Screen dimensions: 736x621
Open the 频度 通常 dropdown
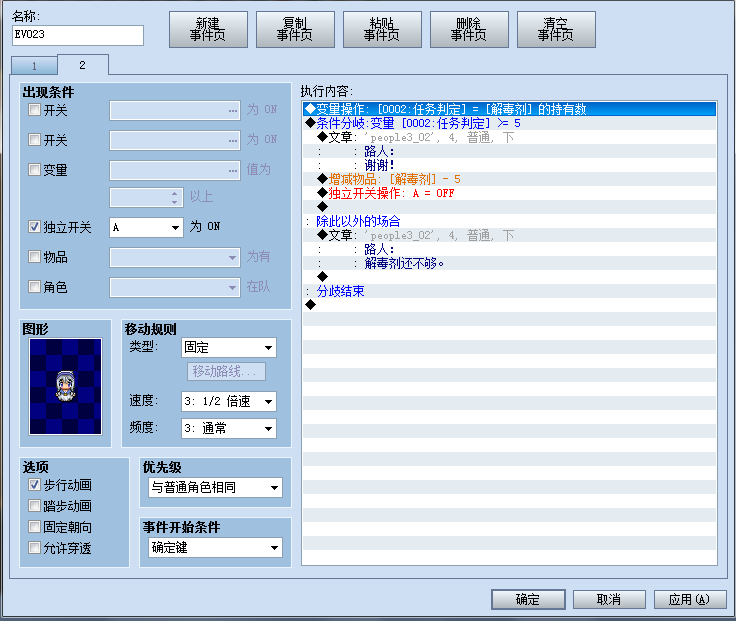(229, 428)
